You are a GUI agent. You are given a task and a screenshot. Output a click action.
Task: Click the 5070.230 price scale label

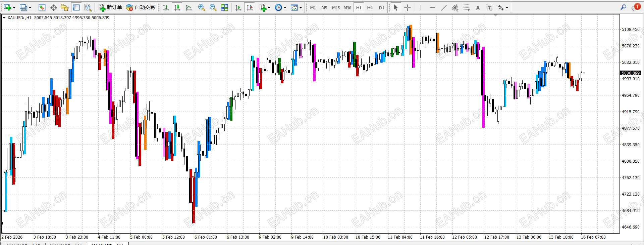631,46
